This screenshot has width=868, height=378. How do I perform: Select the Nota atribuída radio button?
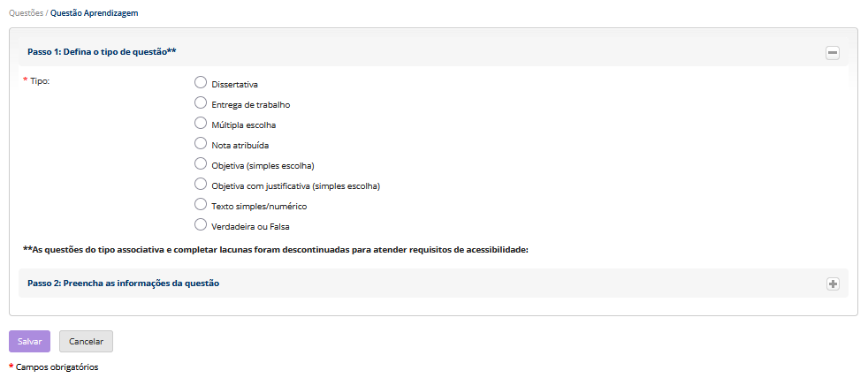point(201,143)
